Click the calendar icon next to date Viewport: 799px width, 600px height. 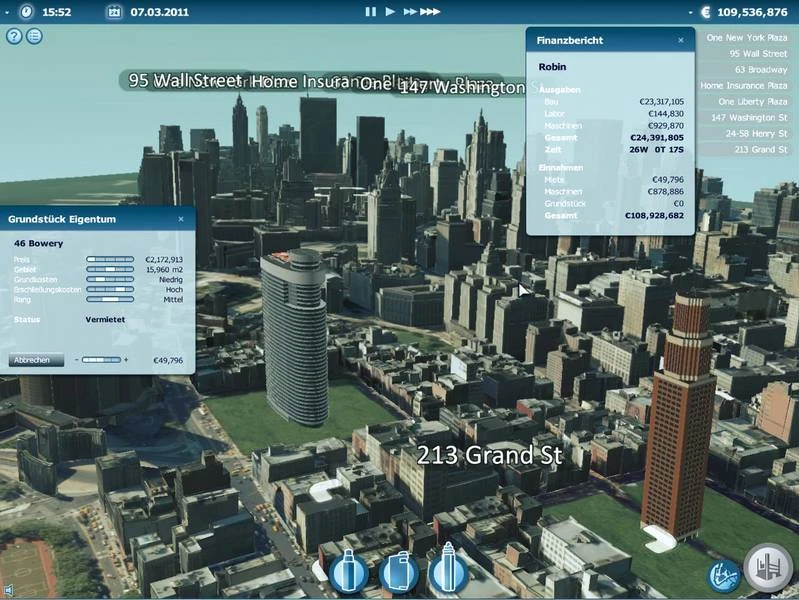pyautogui.click(x=115, y=12)
